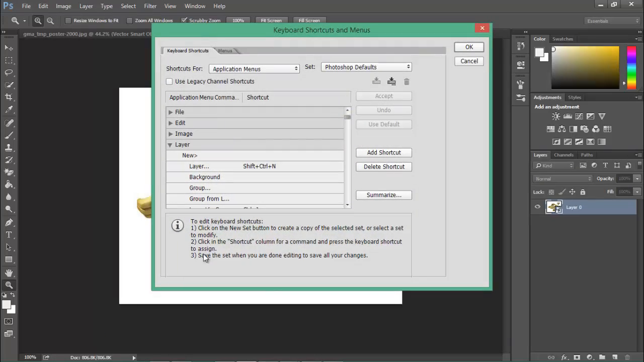
Task: Toggle Lock position in Layers panel
Action: click(x=572, y=192)
